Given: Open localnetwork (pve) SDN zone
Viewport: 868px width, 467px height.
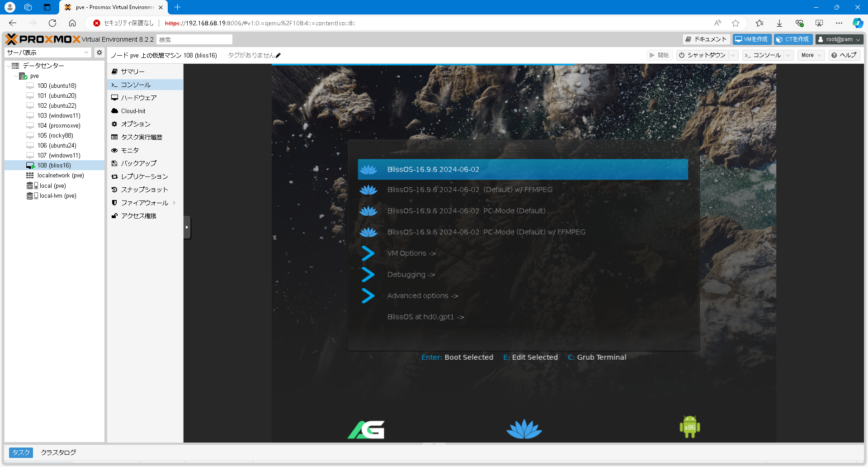Looking at the screenshot, I should click(61, 175).
